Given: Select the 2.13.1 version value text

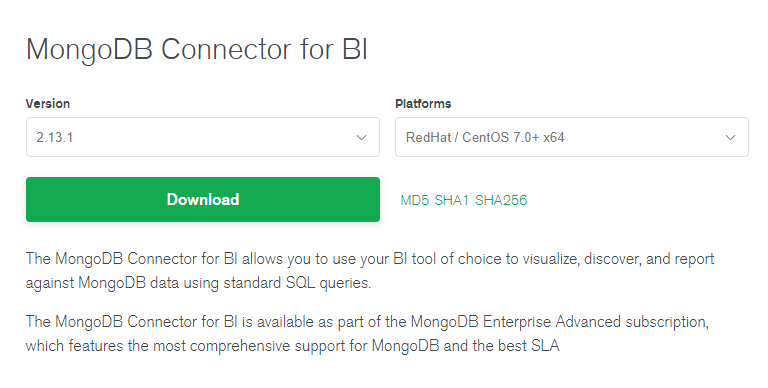Looking at the screenshot, I should click(x=55, y=137).
